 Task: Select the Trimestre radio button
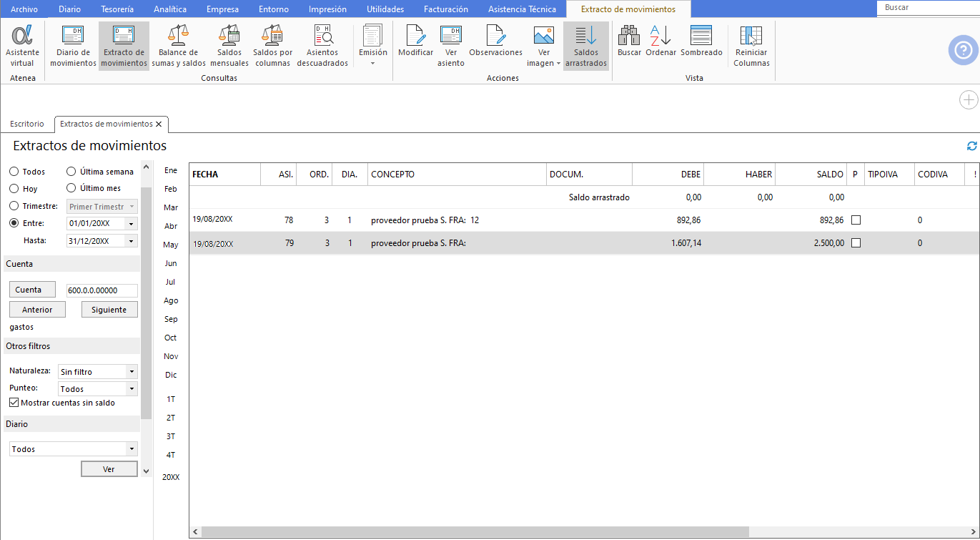point(14,206)
